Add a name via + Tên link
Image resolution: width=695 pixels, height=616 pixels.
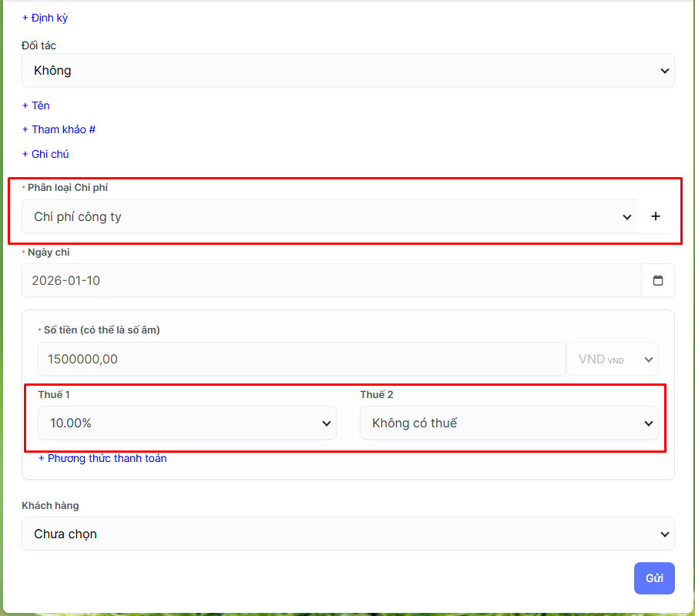(36, 105)
